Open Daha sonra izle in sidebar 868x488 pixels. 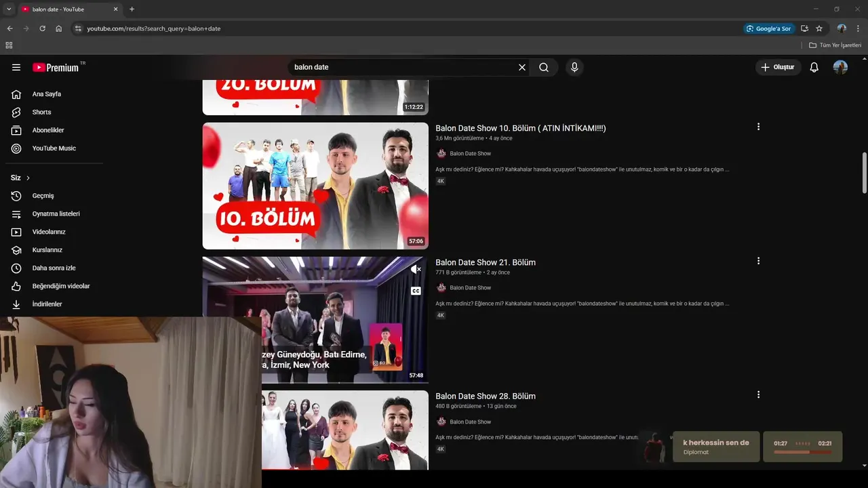click(x=54, y=268)
